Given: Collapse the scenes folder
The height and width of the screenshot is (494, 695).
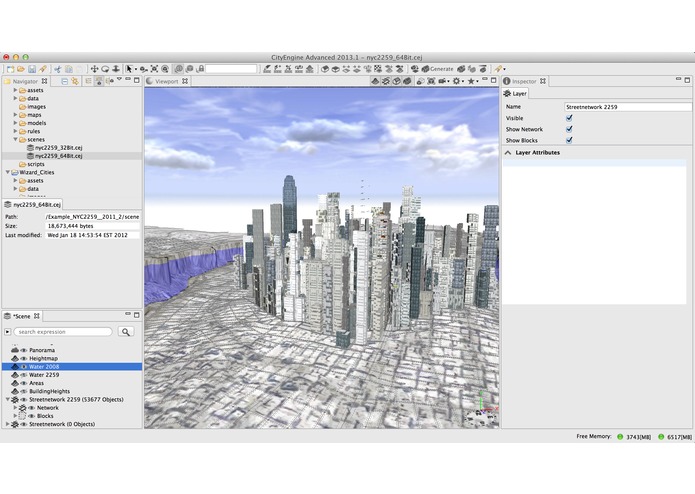Looking at the screenshot, I should (15, 140).
